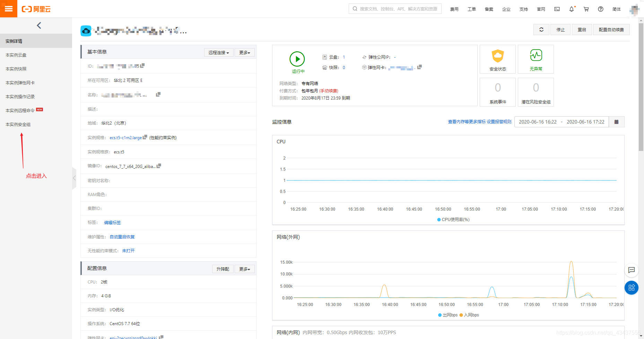Click the page vertical scrollbar
The height and width of the screenshot is (339, 644).
tap(641, 87)
